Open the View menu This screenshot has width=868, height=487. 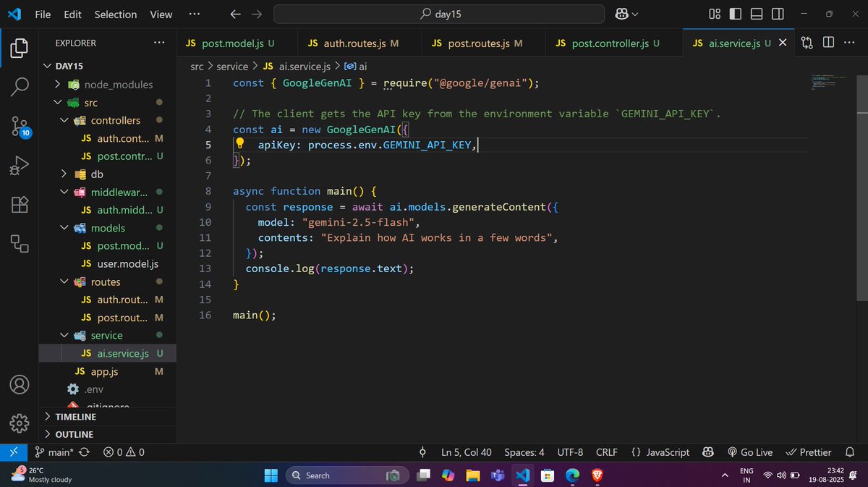[161, 14]
